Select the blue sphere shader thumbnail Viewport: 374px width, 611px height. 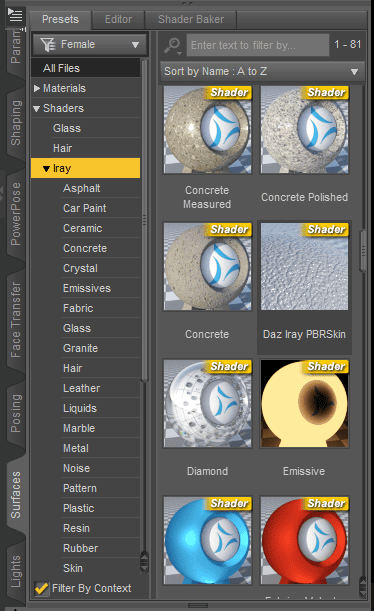[208, 540]
